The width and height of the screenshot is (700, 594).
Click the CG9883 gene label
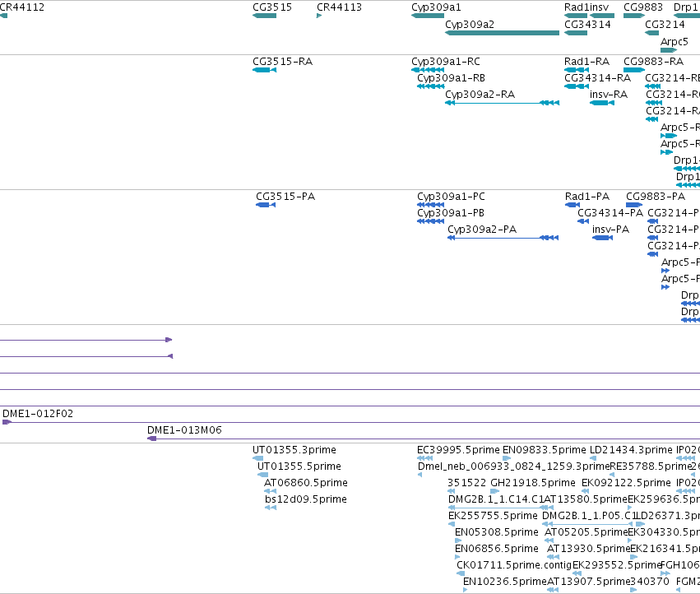643,7
